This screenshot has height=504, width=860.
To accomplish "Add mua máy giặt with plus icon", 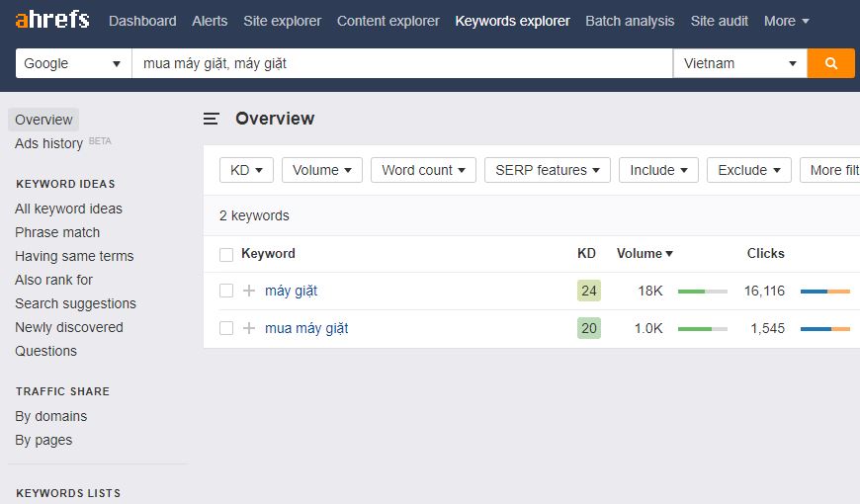I will coord(249,328).
